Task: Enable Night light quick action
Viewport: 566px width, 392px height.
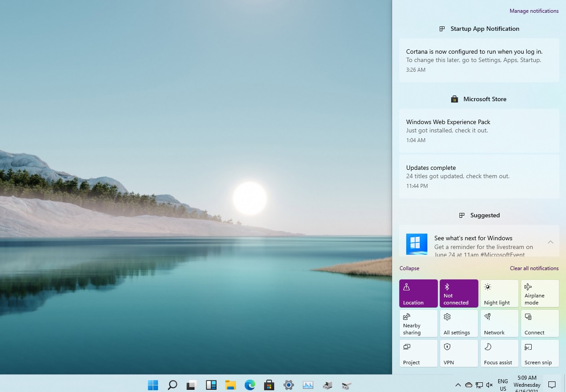Action: pos(499,293)
